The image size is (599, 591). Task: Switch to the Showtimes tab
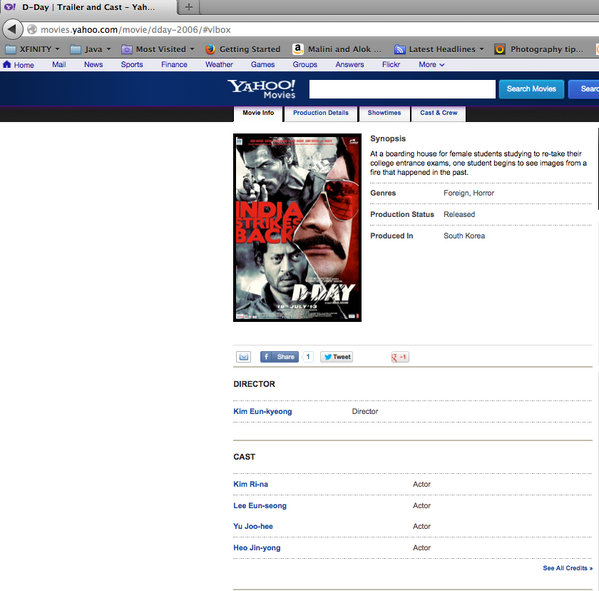point(384,113)
